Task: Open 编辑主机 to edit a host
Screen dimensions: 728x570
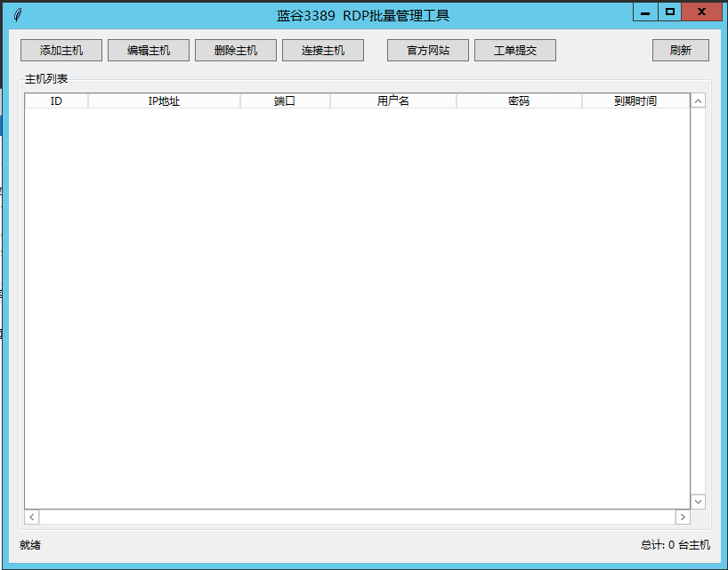Action: (149, 50)
